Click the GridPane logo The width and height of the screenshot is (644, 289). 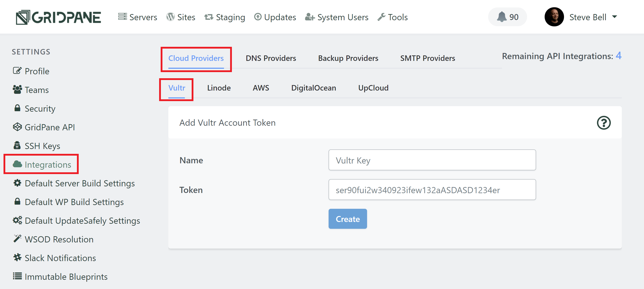58,17
